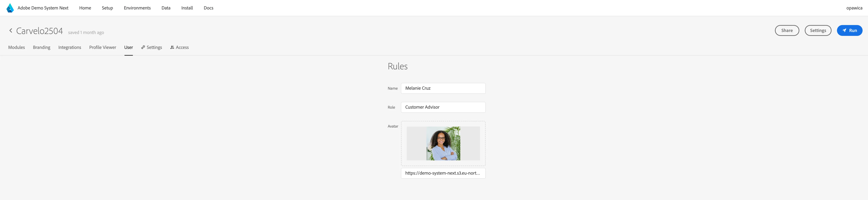Switch to the Modules tab
Viewport: 868px width, 200px height.
[x=16, y=47]
